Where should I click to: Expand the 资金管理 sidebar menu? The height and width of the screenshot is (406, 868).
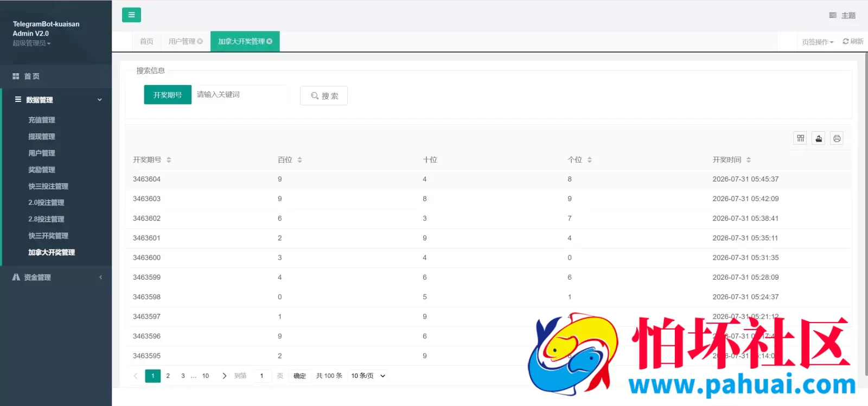coord(56,277)
